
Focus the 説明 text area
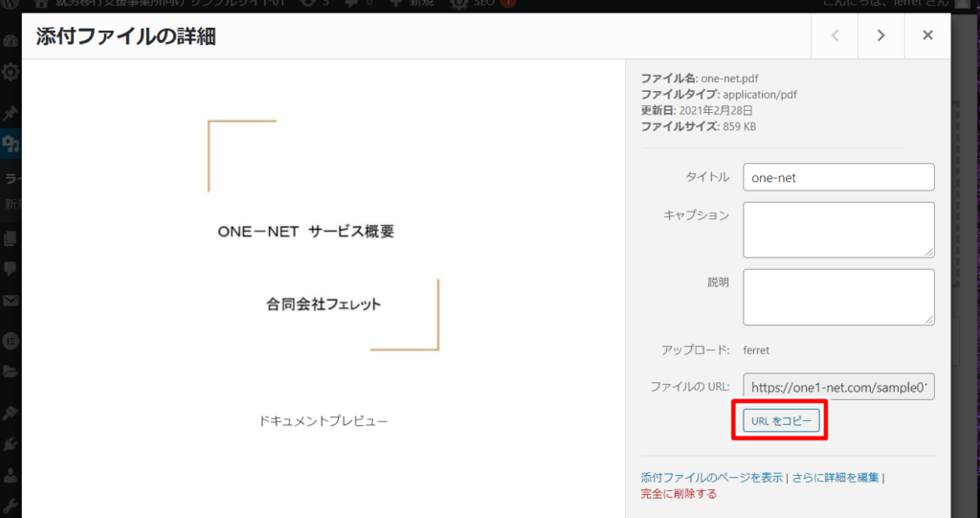point(837,296)
